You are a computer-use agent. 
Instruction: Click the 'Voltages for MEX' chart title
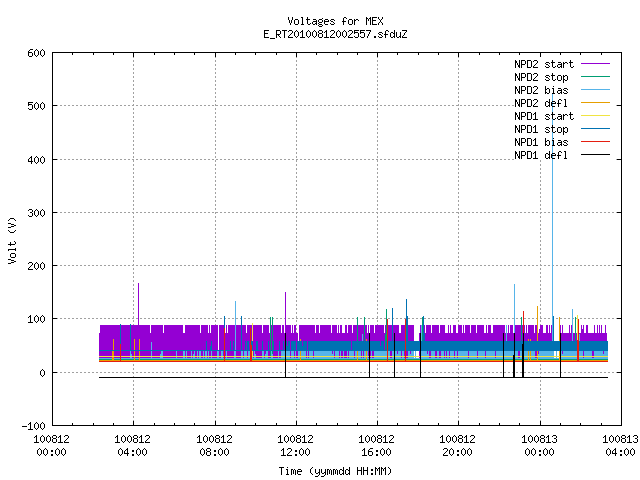(x=335, y=21)
